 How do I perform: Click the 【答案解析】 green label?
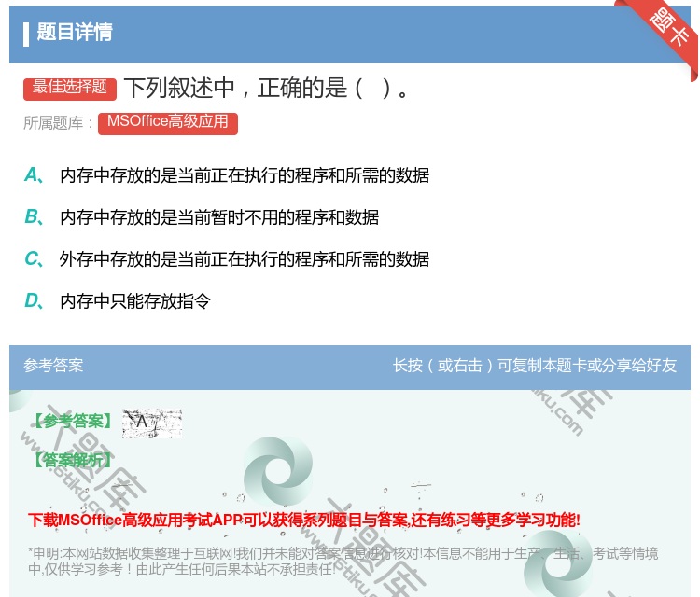pos(73,460)
